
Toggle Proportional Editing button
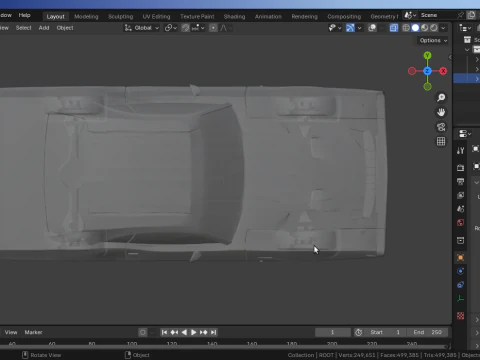pos(213,28)
